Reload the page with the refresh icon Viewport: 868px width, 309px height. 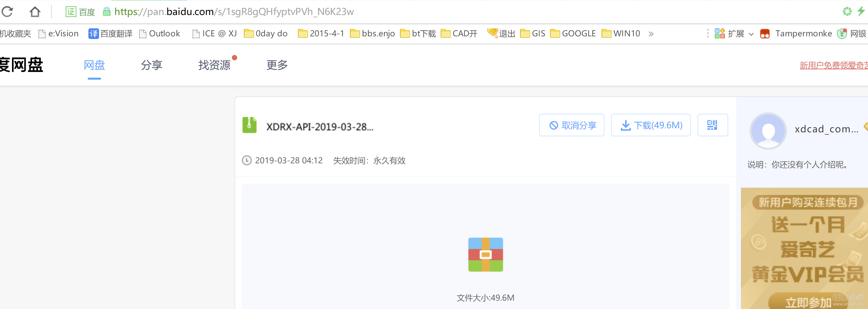(x=7, y=12)
